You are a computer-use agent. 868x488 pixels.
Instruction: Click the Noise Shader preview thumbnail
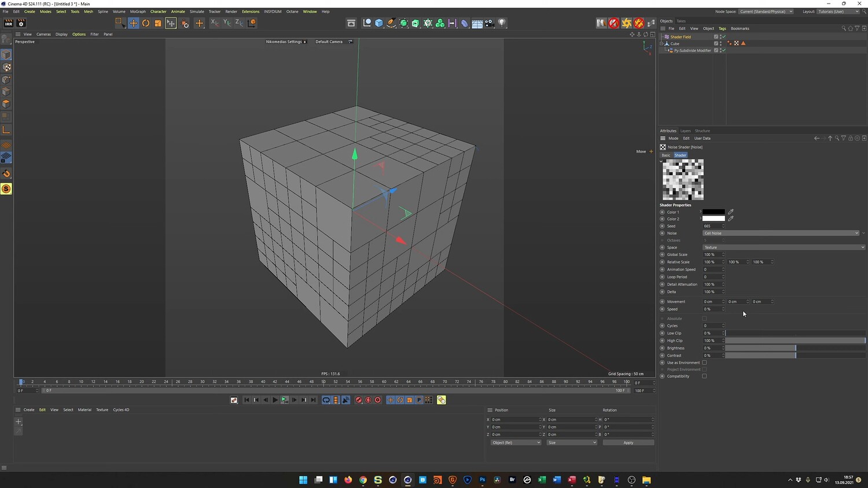[683, 180]
